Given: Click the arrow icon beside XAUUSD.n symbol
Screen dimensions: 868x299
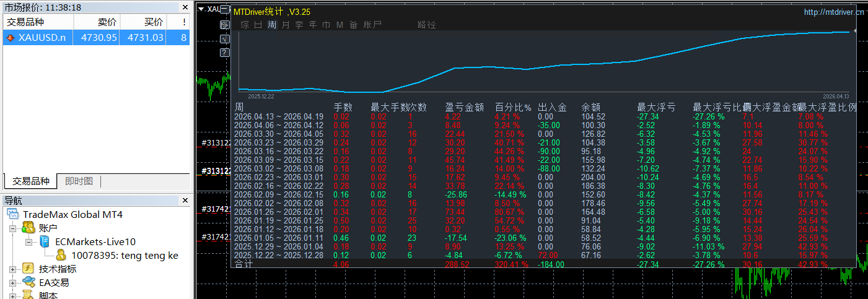Looking at the screenshot, I should pyautogui.click(x=10, y=38).
